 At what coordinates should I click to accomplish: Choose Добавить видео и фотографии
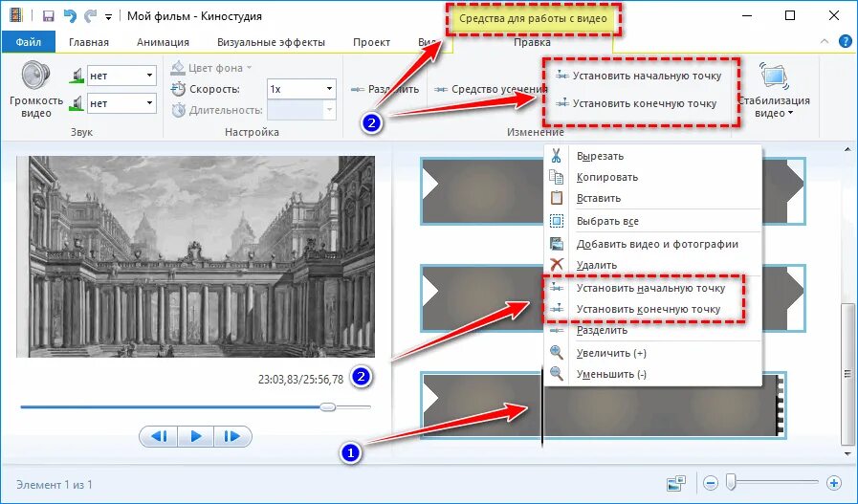652,244
